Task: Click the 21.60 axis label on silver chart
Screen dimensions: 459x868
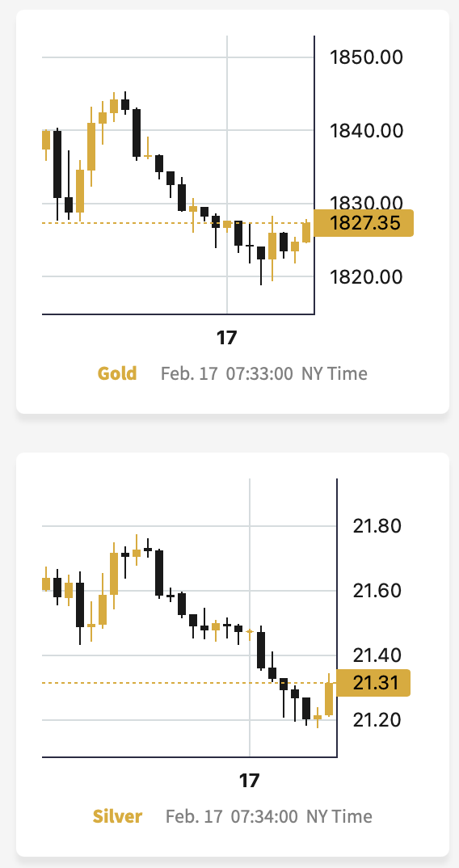Action: [x=377, y=591]
